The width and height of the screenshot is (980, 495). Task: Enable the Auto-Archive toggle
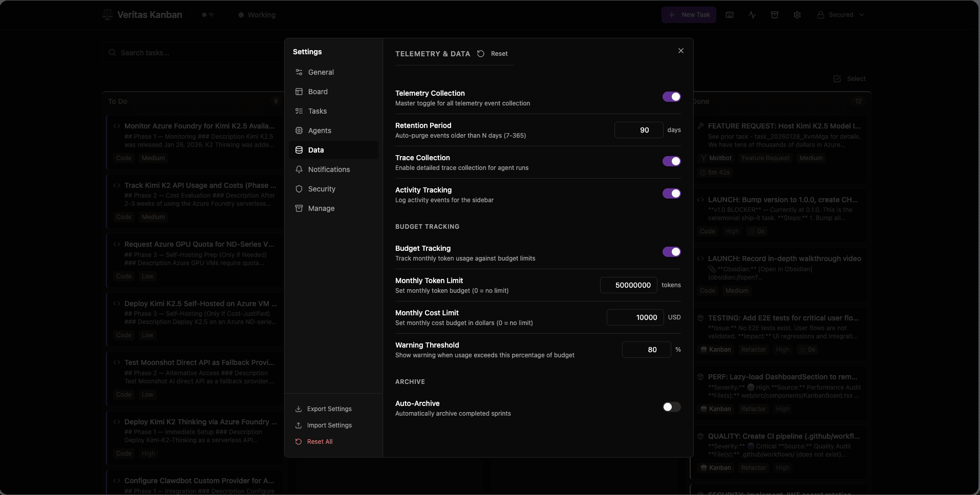click(x=671, y=407)
